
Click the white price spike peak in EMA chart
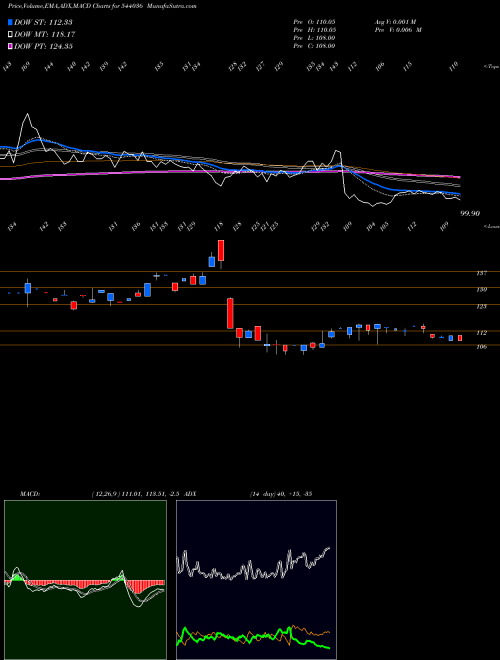28,114
